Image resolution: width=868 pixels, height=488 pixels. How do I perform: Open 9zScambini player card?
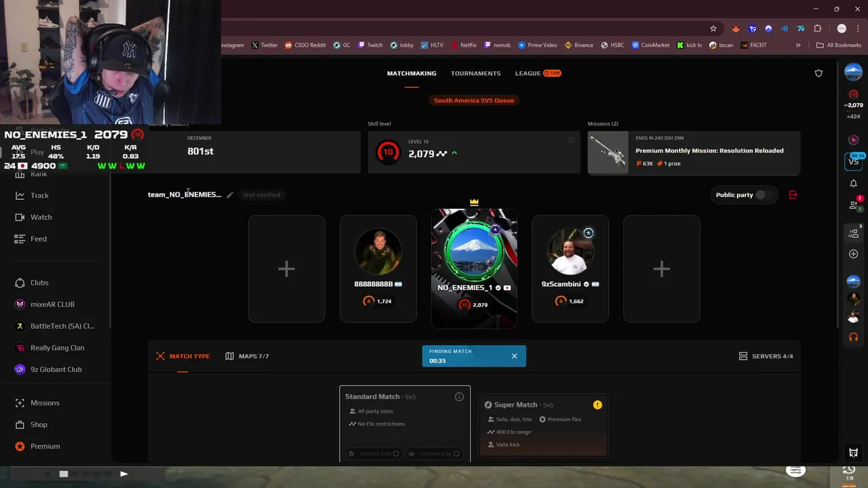(x=570, y=269)
